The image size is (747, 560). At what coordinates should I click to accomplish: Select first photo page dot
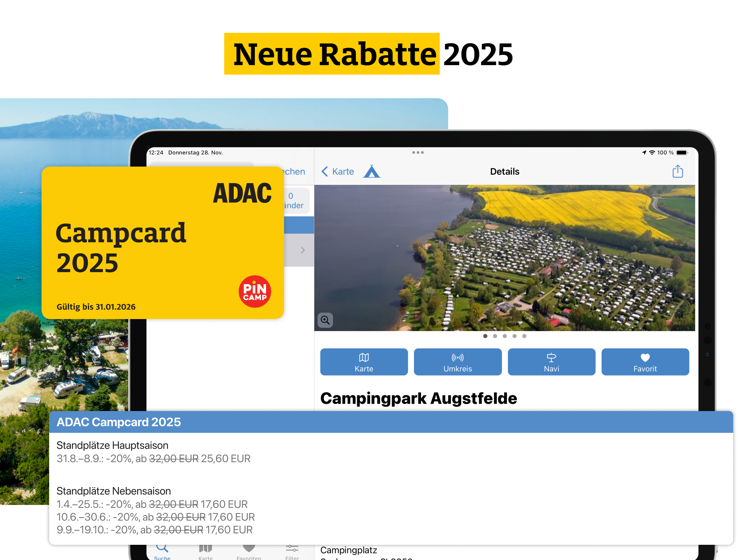pos(485,336)
